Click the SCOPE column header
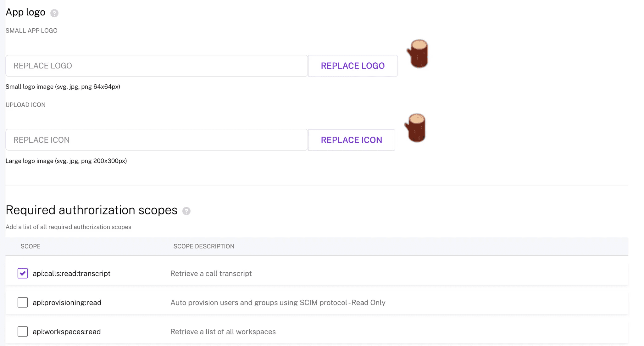The width and height of the screenshot is (644, 346). (31, 246)
